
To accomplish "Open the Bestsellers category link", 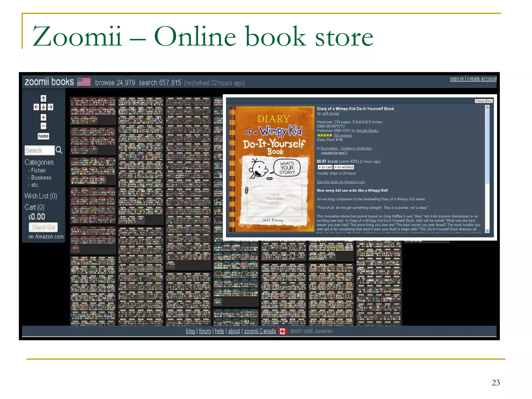I will coord(329,148).
